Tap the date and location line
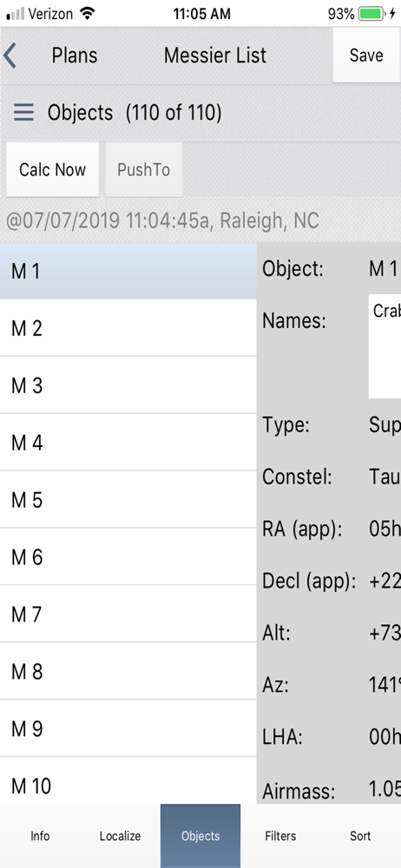 [162, 220]
